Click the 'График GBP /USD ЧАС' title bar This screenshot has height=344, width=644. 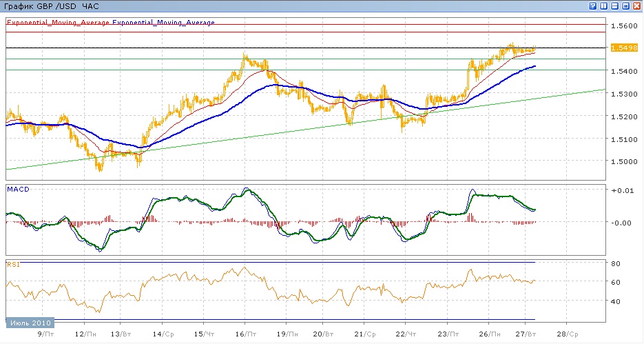point(52,6)
